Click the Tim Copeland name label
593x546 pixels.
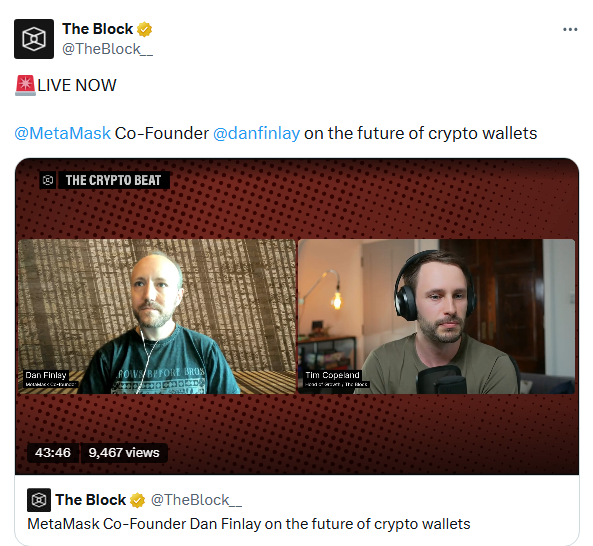click(332, 375)
